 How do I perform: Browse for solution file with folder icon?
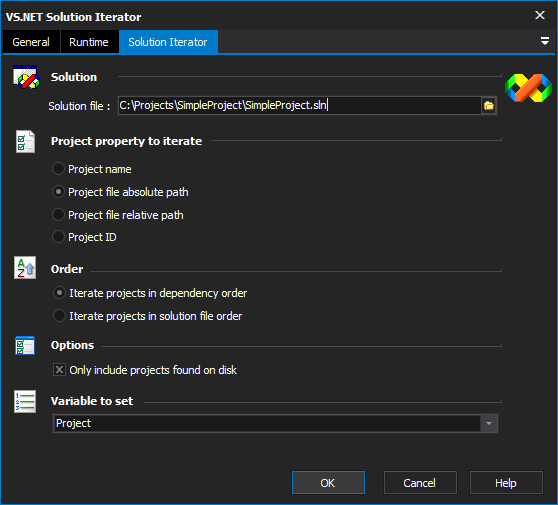[489, 105]
